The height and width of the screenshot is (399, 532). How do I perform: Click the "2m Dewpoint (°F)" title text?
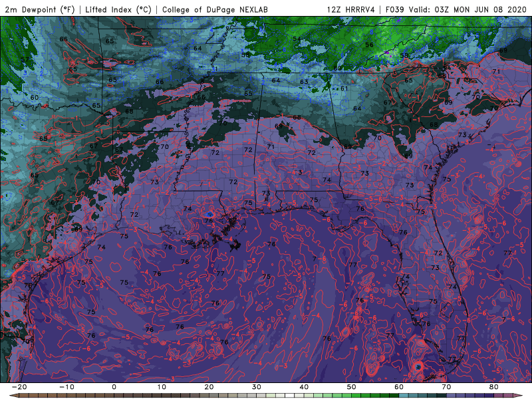coord(40,9)
